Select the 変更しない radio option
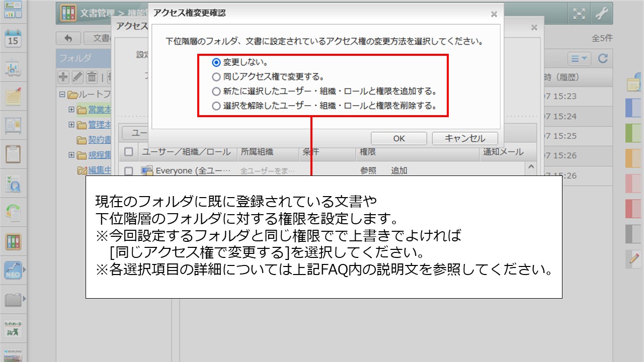 click(x=216, y=63)
